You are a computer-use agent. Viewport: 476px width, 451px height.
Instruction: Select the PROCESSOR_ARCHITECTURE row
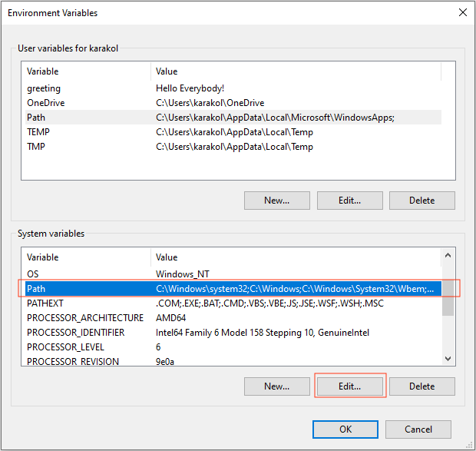[x=233, y=318]
